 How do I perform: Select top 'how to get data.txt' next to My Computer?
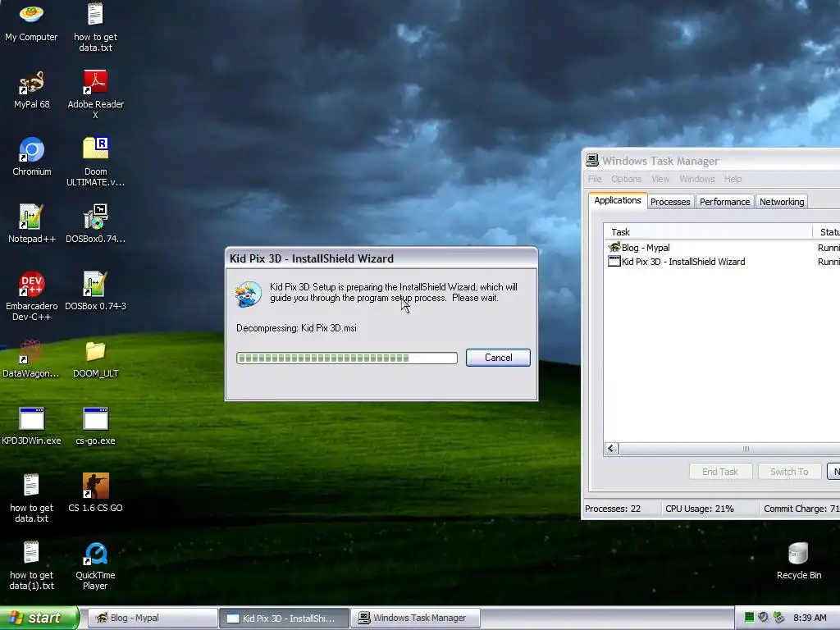95,27
